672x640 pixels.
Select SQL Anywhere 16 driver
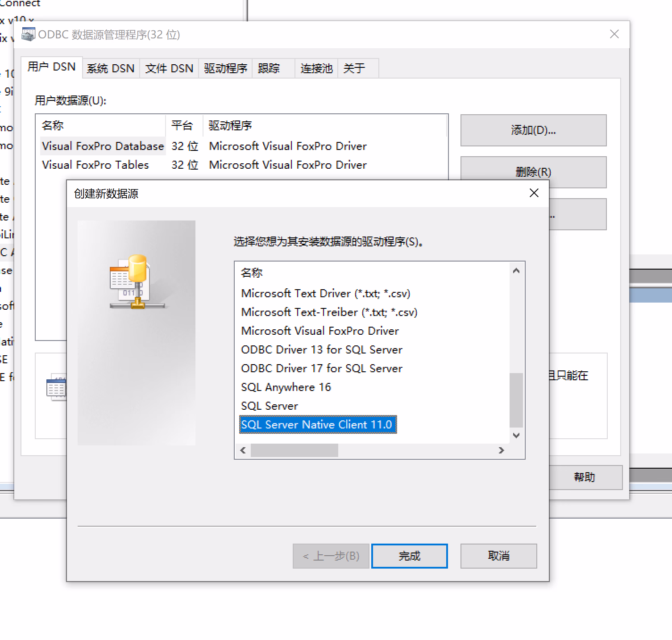click(286, 387)
